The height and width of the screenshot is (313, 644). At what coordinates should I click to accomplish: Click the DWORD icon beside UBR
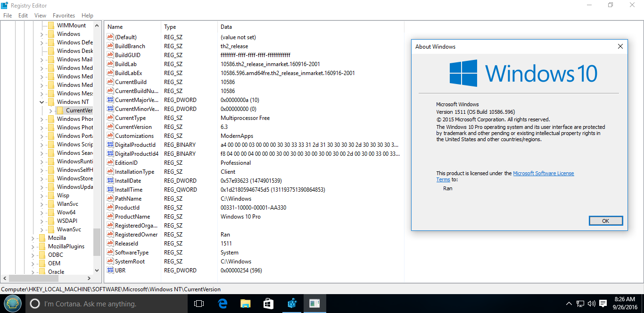coord(111,271)
